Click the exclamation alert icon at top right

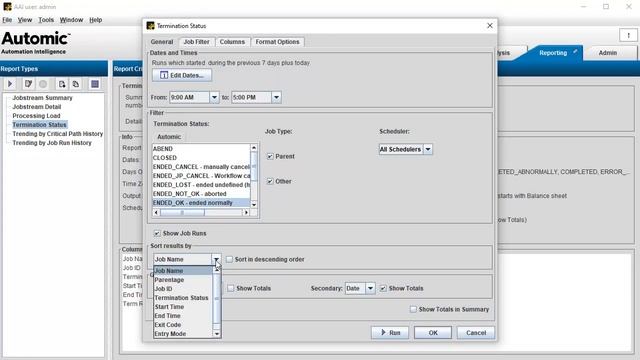(629, 36)
